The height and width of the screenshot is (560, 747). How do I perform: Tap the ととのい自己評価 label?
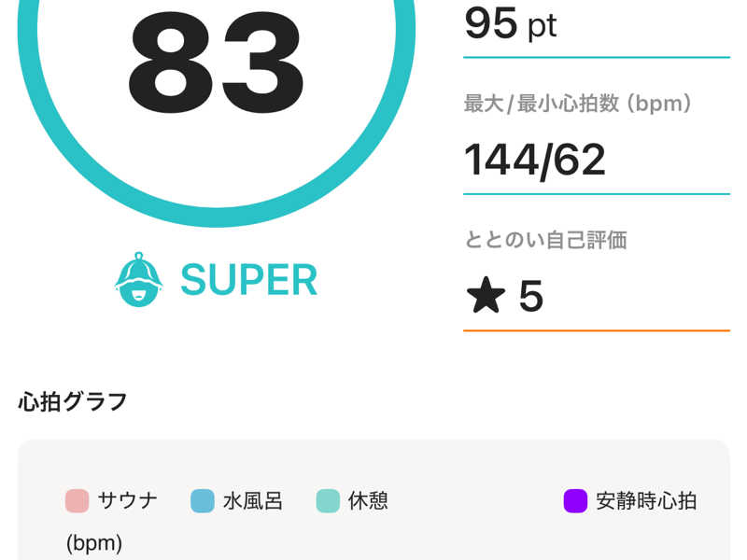click(545, 240)
